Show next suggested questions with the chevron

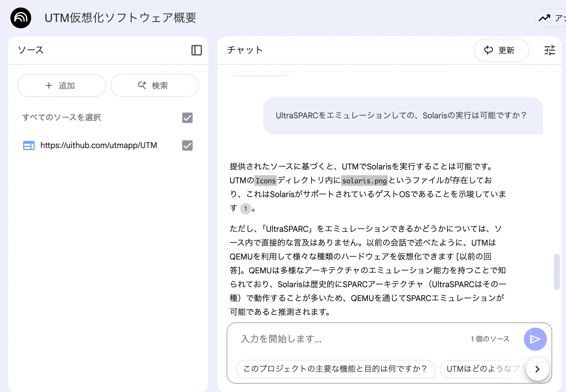pos(537,369)
